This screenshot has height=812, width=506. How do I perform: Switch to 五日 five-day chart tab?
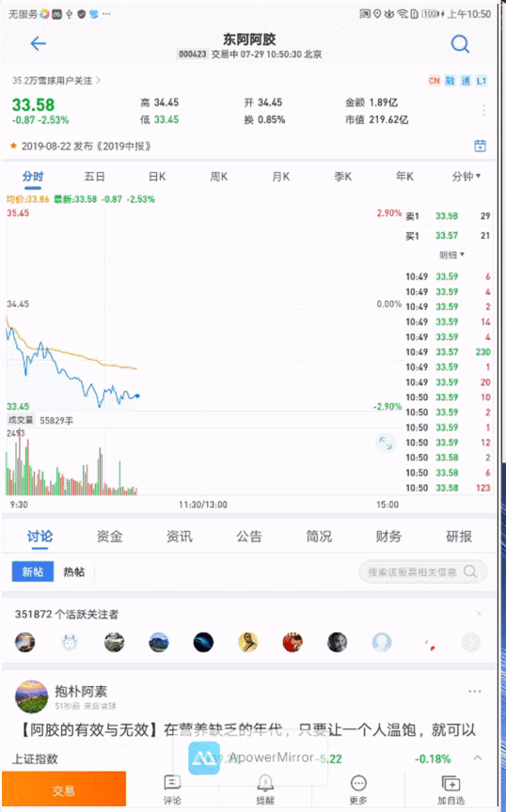coord(94,177)
